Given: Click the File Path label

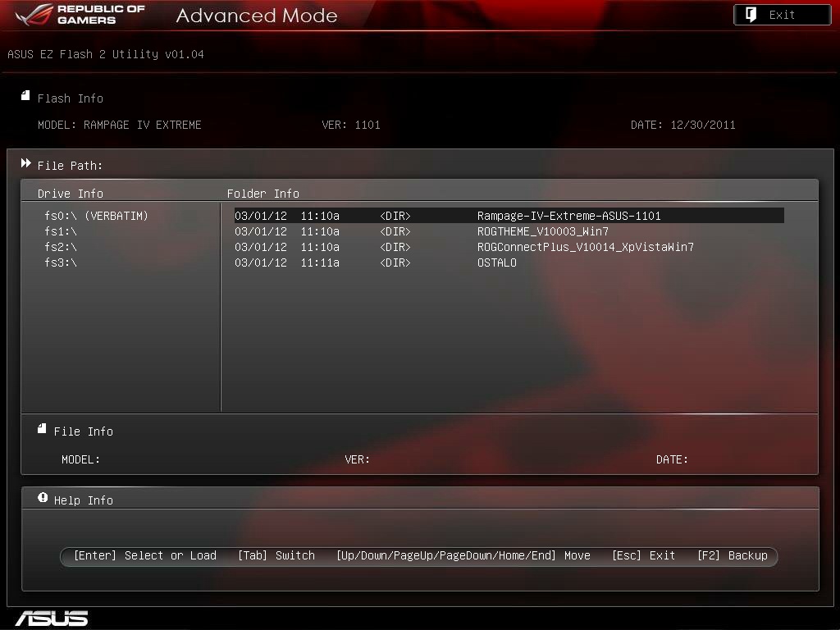Looking at the screenshot, I should [x=70, y=166].
